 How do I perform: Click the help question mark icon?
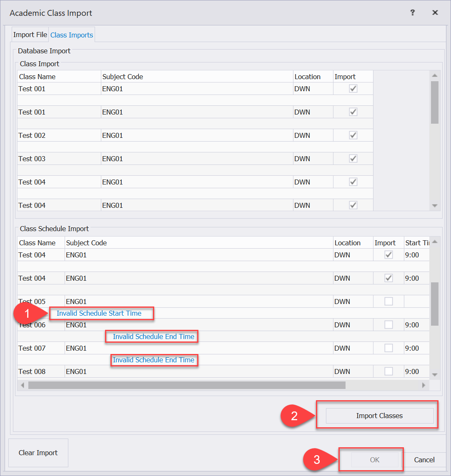412,12
